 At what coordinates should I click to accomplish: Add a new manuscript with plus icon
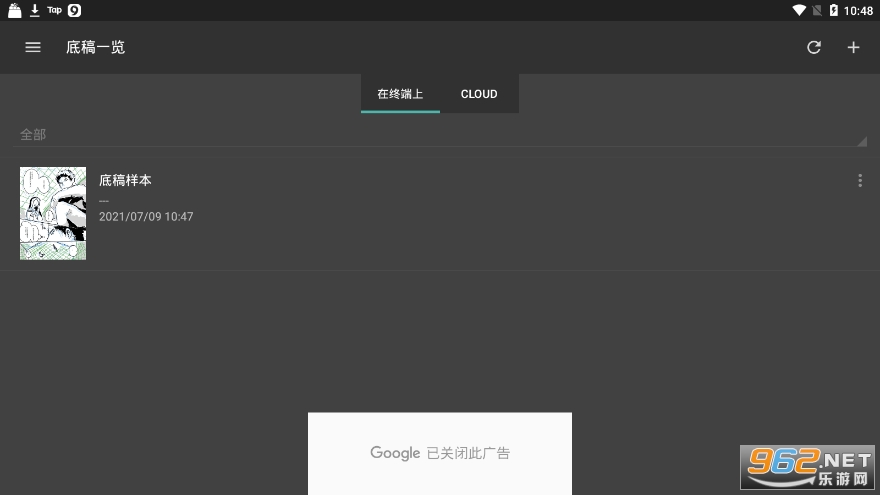click(853, 47)
